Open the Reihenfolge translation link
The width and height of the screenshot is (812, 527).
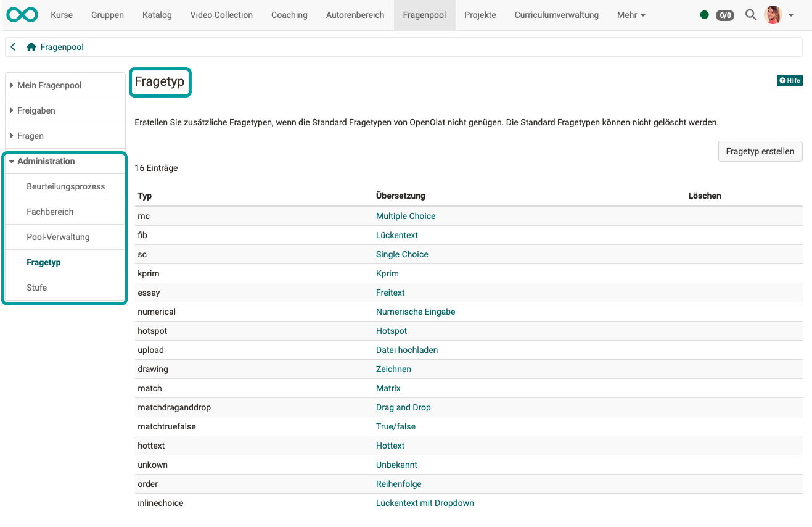click(399, 484)
